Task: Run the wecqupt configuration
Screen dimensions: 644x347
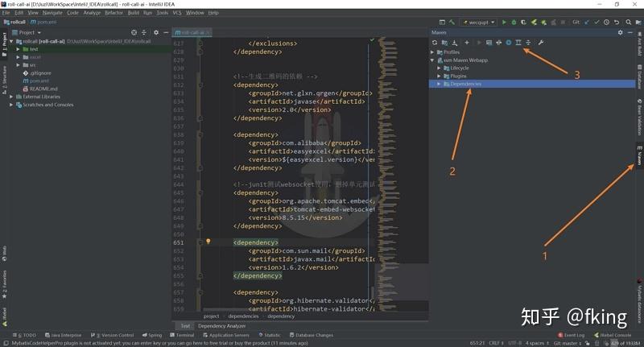Action: [504, 23]
